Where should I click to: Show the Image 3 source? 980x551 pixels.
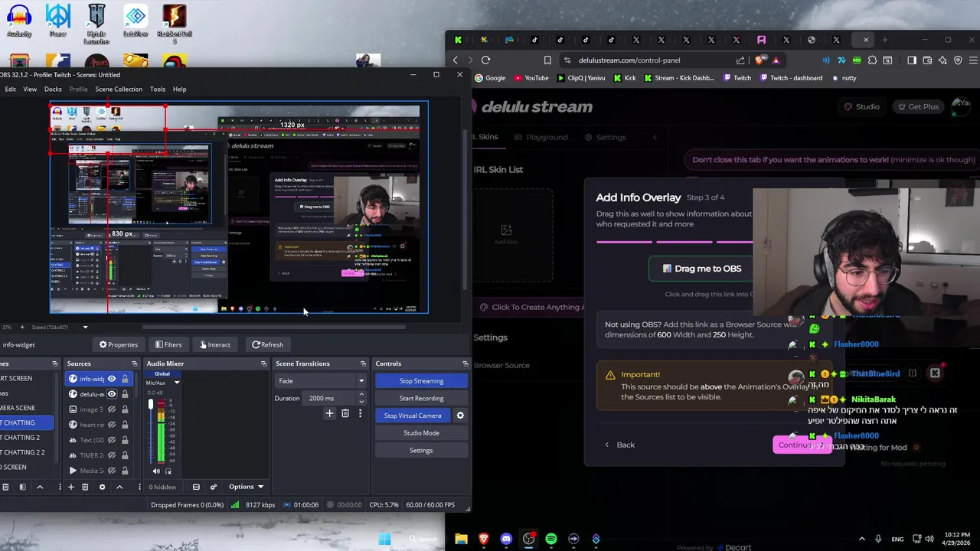click(x=112, y=409)
